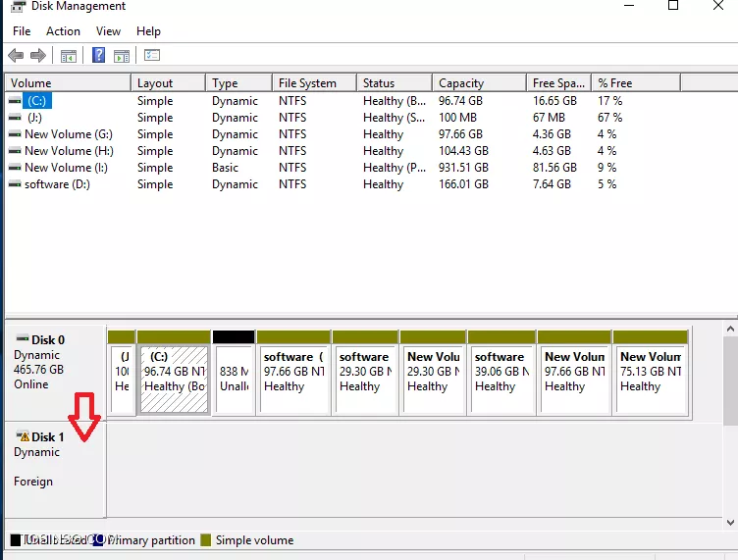Click the drive icon beside (C:)
This screenshot has width=738, height=560.
(x=15, y=101)
